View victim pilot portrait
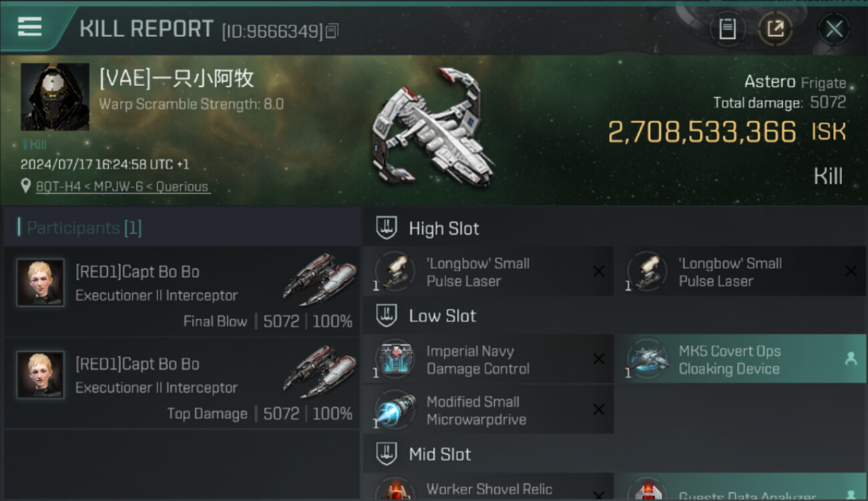The height and width of the screenshot is (501, 868). pyautogui.click(x=55, y=97)
